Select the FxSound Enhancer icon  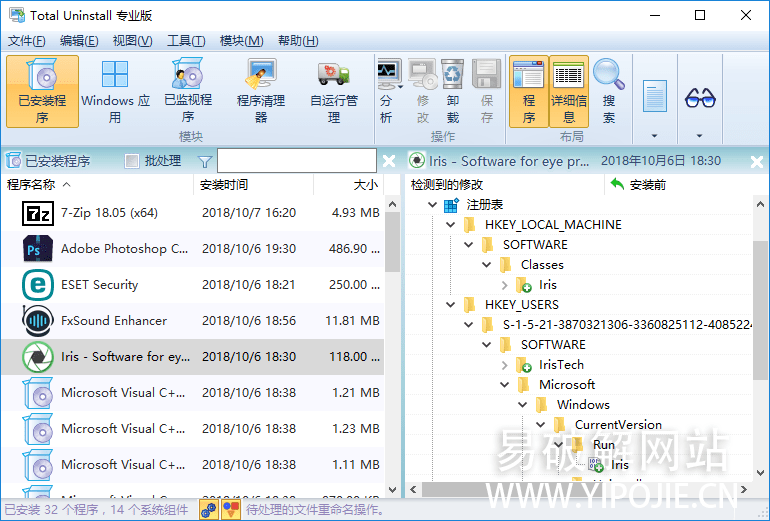[x=38, y=321]
